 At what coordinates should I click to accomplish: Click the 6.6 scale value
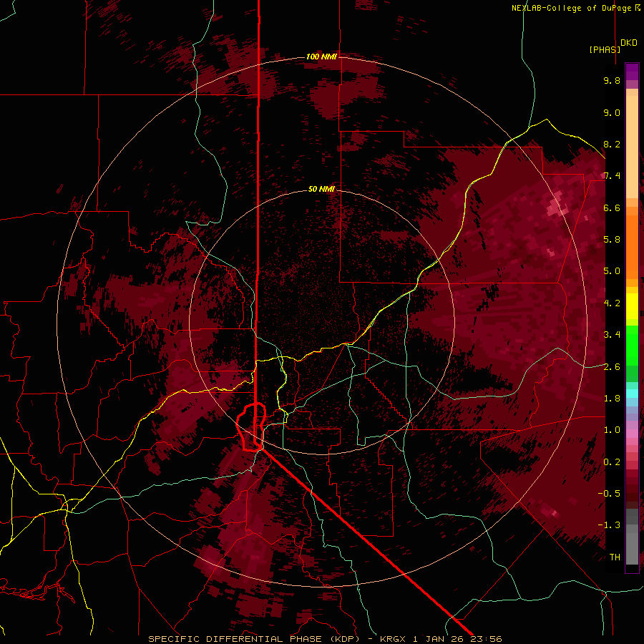(612, 208)
